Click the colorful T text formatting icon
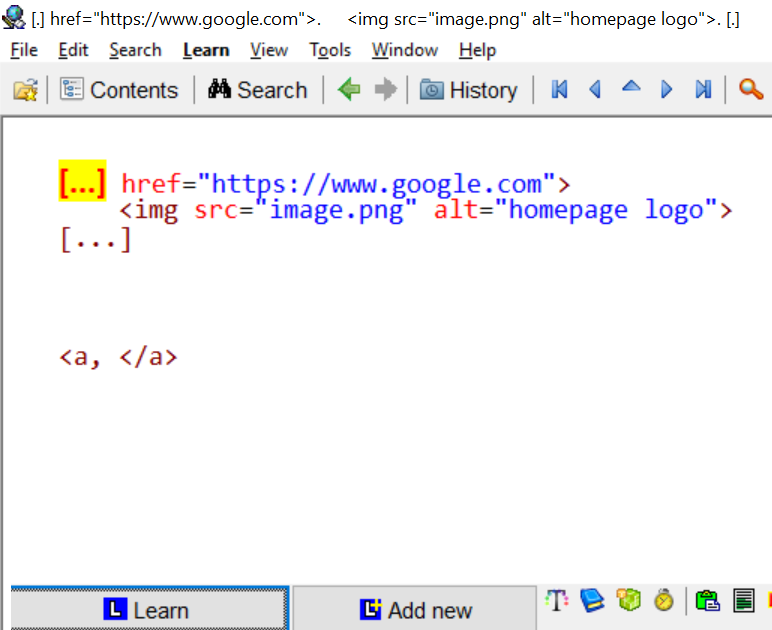Screen dimensions: 772x630 [557, 600]
